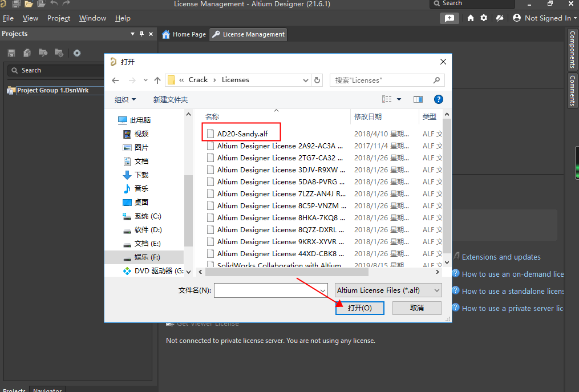Switch to the License Management tab
Screen dimensions: 579x392
[248, 34]
